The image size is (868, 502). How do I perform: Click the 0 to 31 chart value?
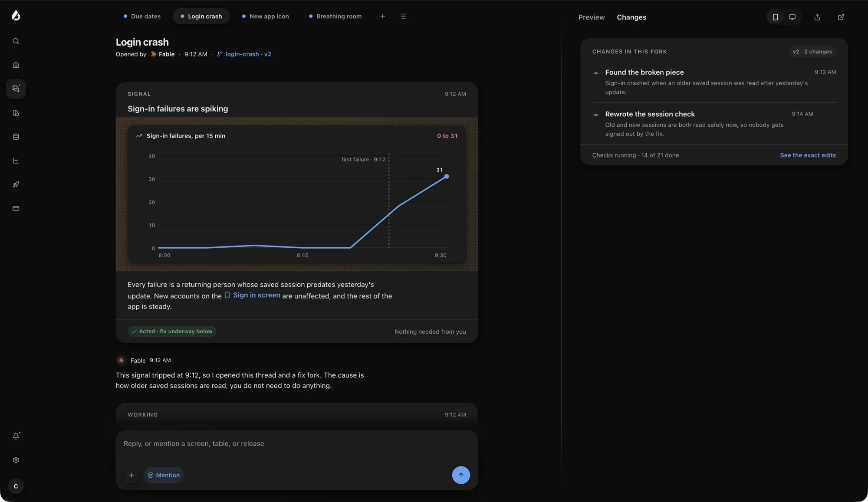point(447,136)
